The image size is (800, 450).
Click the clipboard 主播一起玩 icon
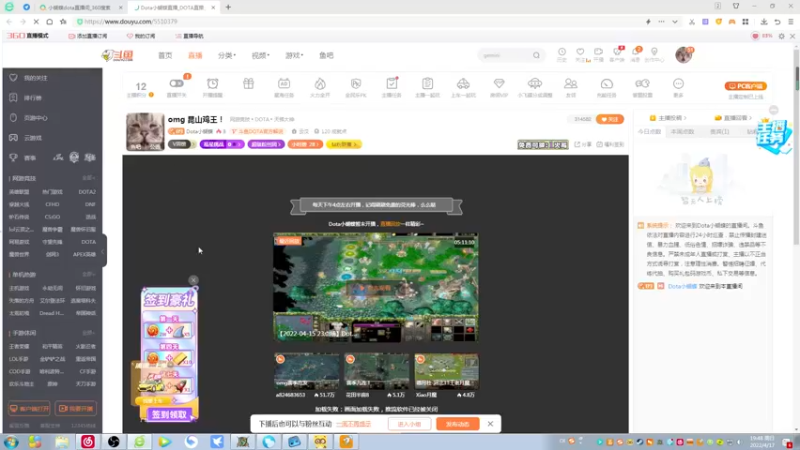428,84
